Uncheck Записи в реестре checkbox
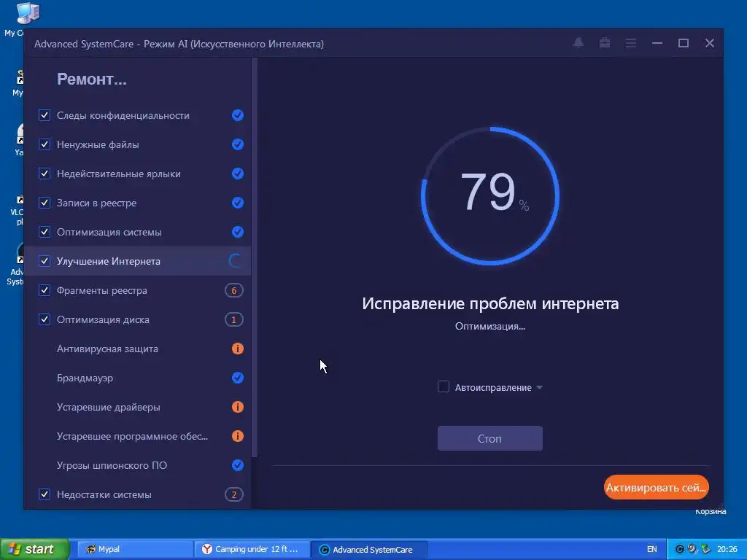747x560 pixels. click(44, 203)
